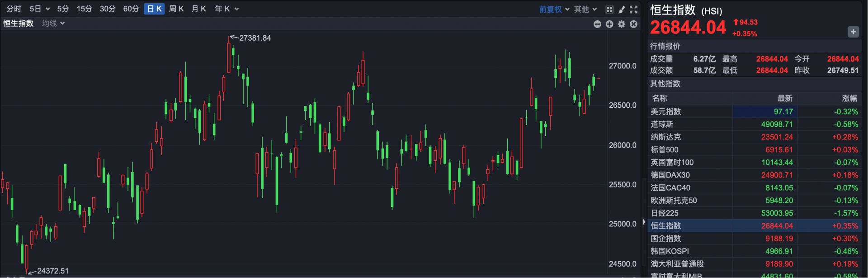
Task: Expand the 均线 indicator dropdown
Action: 53,23
